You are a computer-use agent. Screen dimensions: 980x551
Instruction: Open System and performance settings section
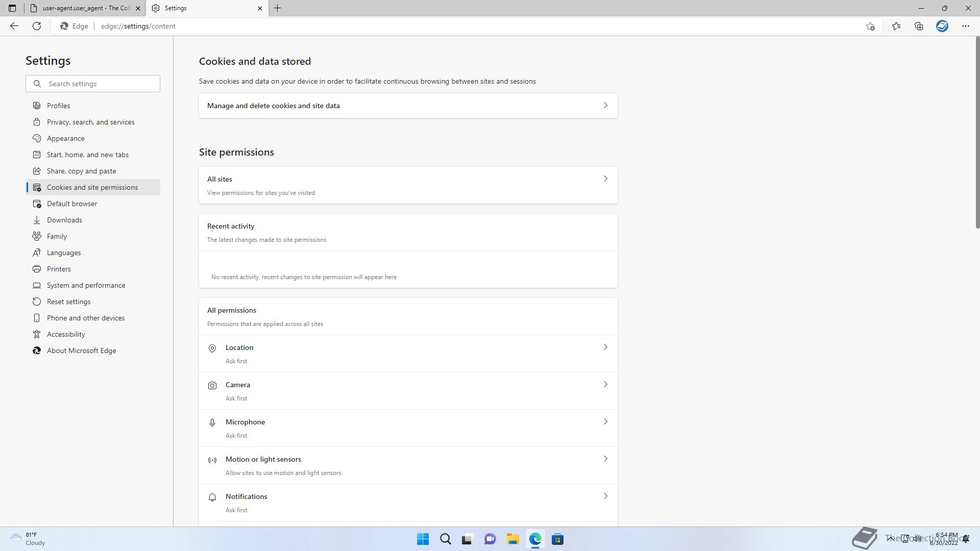point(86,285)
